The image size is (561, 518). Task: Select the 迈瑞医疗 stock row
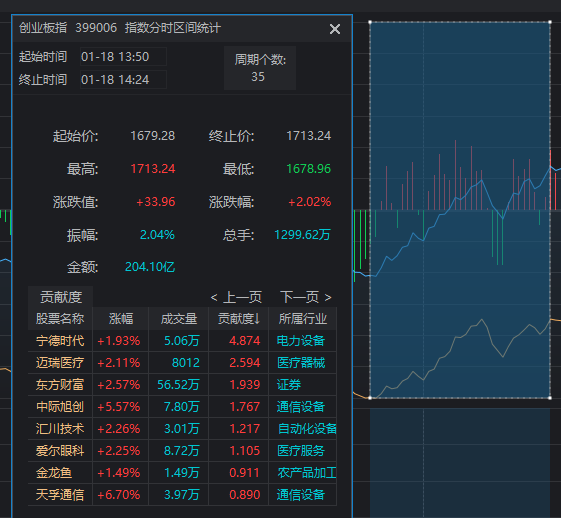[x=182, y=363]
